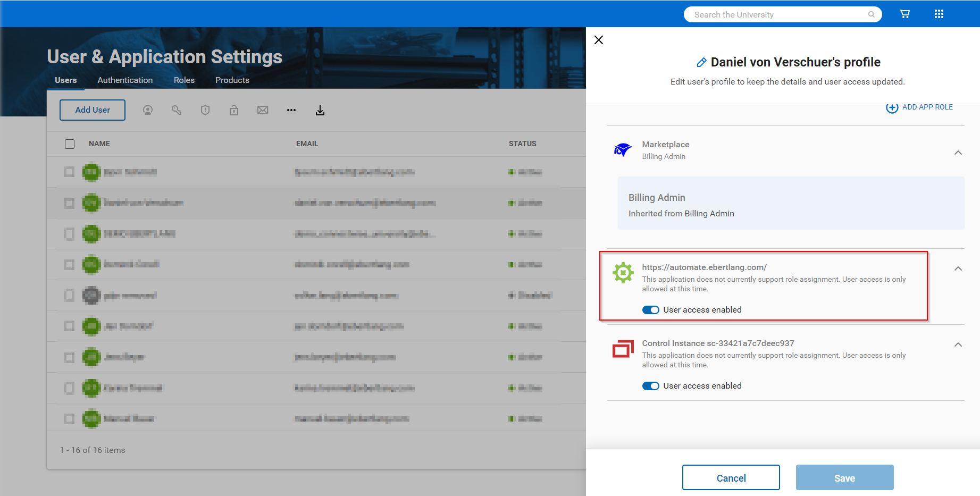Click the shield icon in toolbar

pos(205,110)
